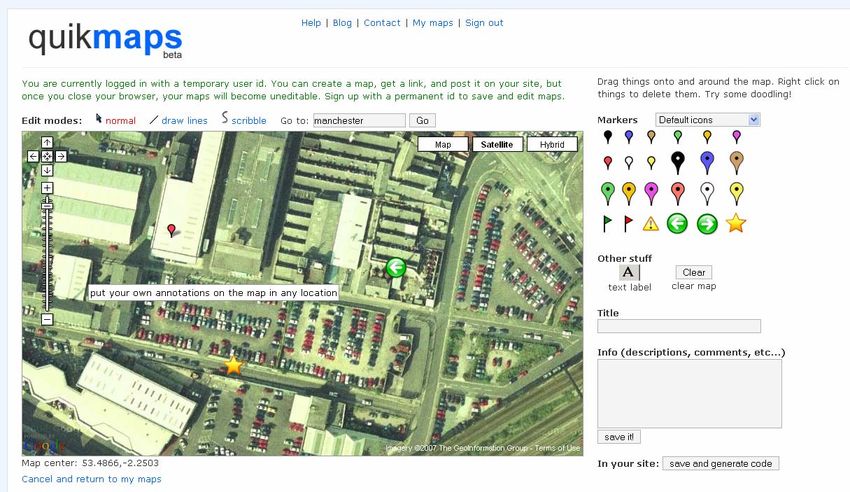
Task: Pick the small black pin marker
Action: pos(608,137)
